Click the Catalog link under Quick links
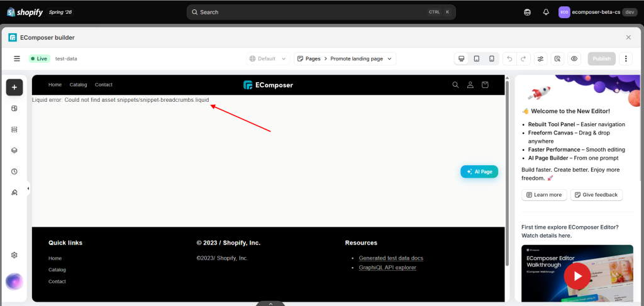644x306 pixels. point(57,270)
